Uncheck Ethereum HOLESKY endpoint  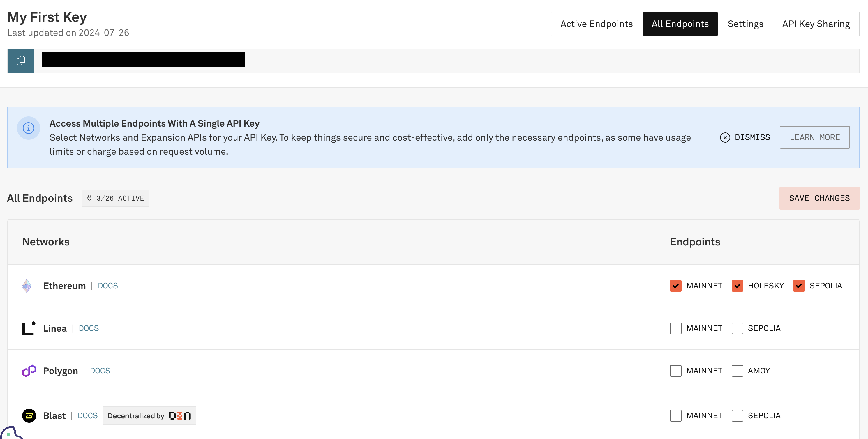point(737,286)
